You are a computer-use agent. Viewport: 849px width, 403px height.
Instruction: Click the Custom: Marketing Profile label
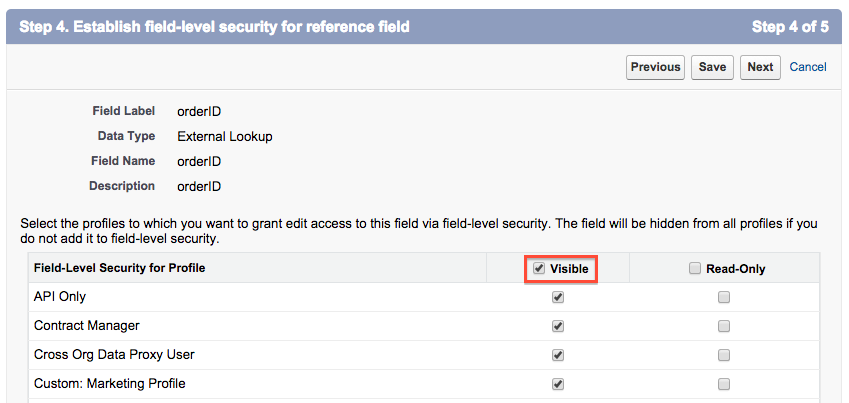coord(109,384)
